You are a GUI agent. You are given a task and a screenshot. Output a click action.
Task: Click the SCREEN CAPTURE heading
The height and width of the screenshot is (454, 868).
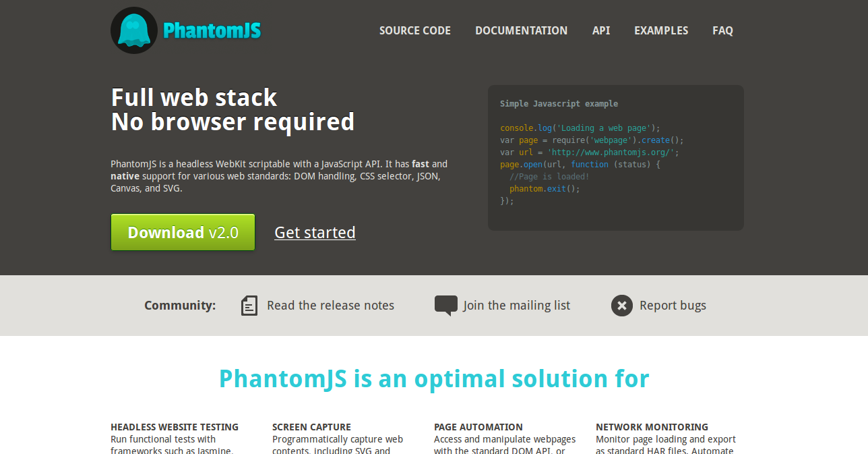coord(311,427)
